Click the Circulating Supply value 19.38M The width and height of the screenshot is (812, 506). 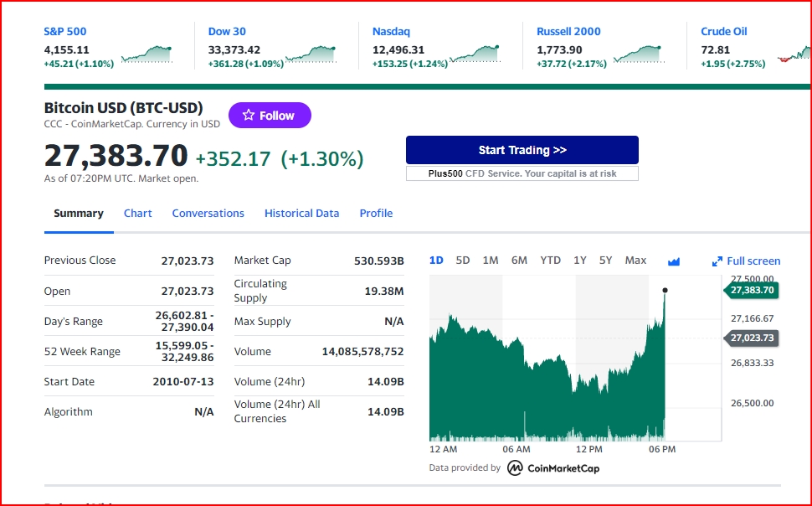[384, 291]
